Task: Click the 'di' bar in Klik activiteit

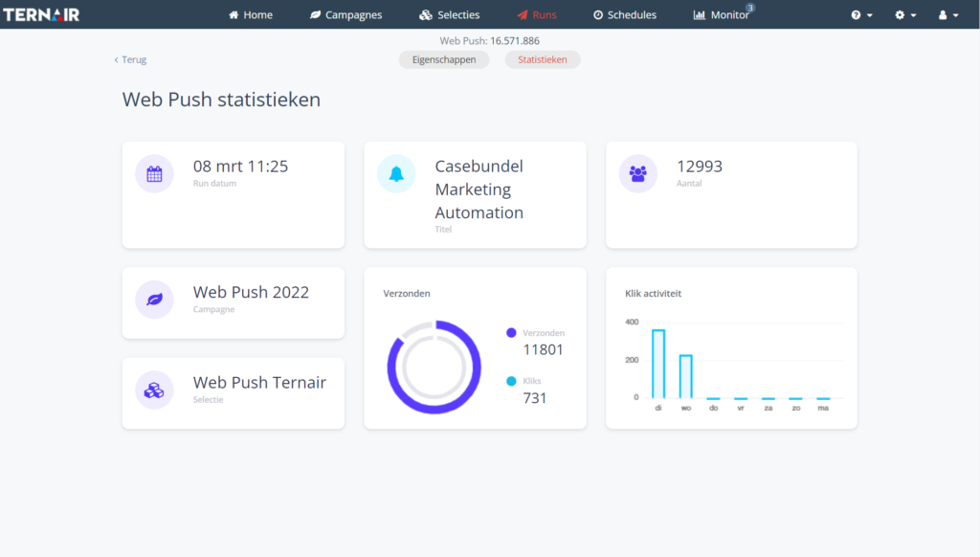Action: [x=658, y=364]
